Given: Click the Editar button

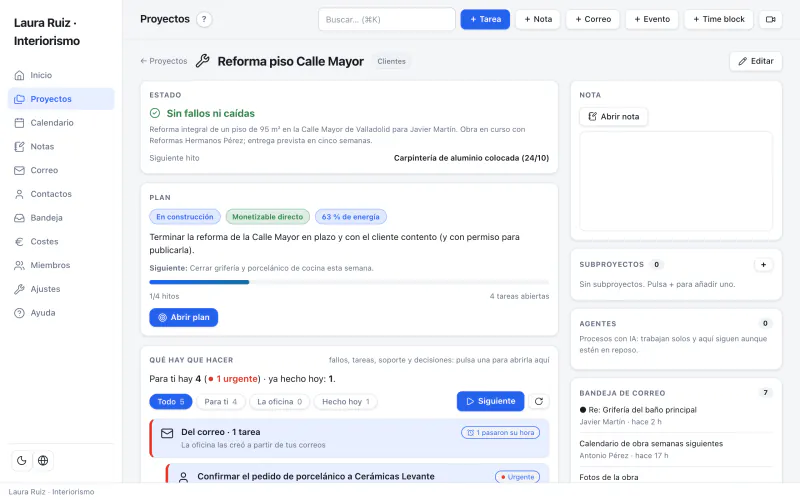Looking at the screenshot, I should click(x=756, y=61).
